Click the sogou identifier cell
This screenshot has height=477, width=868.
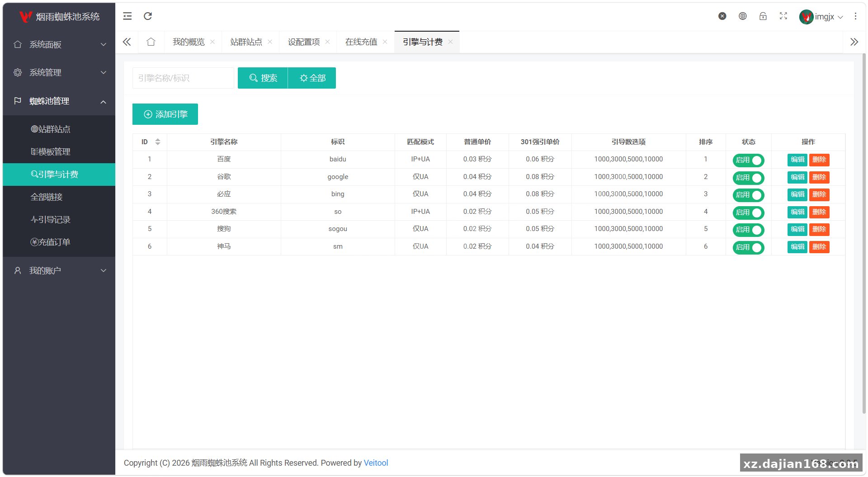pos(338,229)
